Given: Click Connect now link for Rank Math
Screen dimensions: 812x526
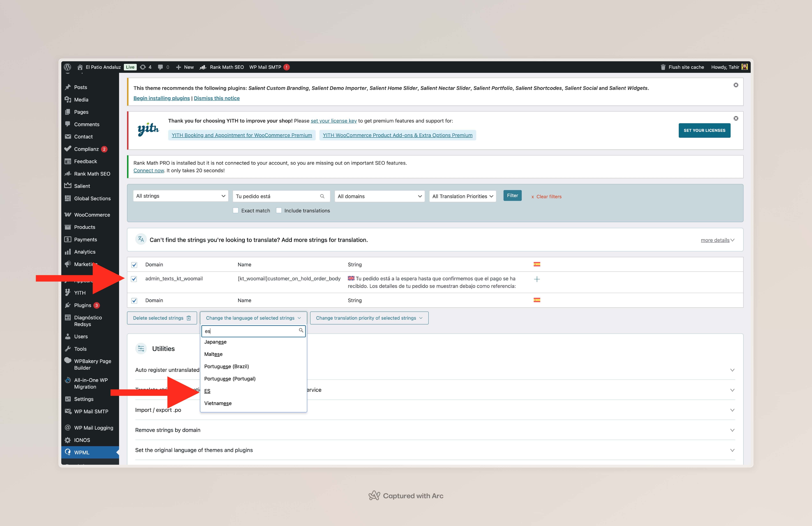Looking at the screenshot, I should coord(149,171).
